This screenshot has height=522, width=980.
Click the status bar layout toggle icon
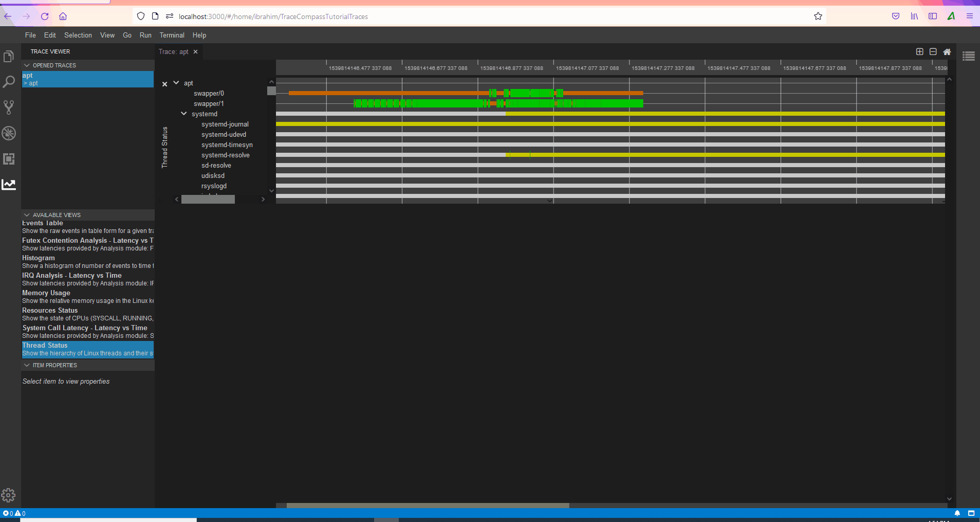971,513
